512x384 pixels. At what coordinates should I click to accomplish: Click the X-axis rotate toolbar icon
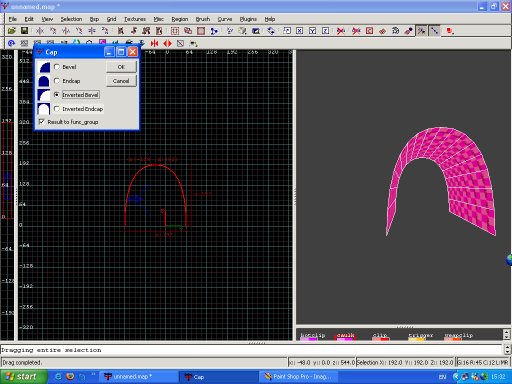coord(53,31)
